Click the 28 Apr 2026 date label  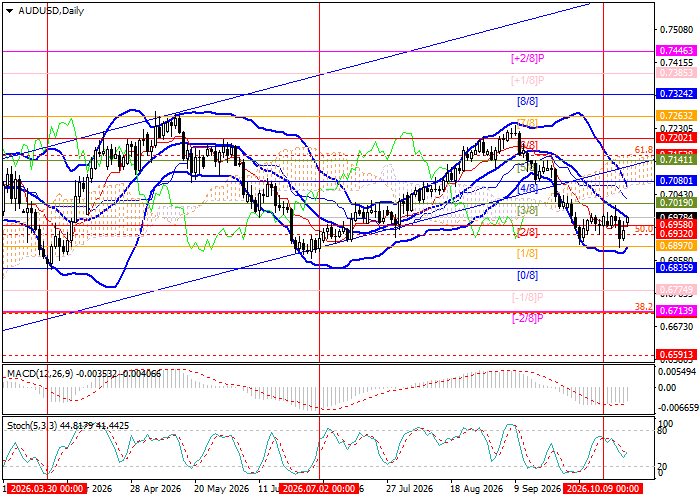(155, 489)
